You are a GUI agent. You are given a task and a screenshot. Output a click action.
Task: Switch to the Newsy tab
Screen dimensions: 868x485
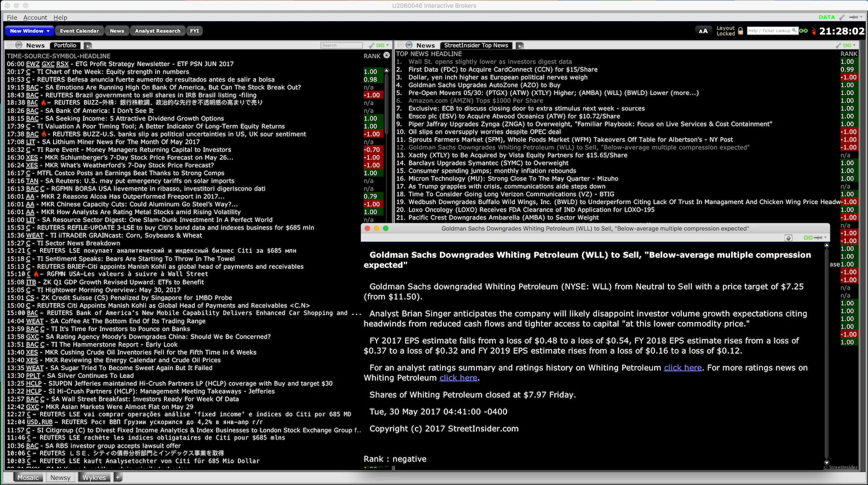(x=60, y=477)
